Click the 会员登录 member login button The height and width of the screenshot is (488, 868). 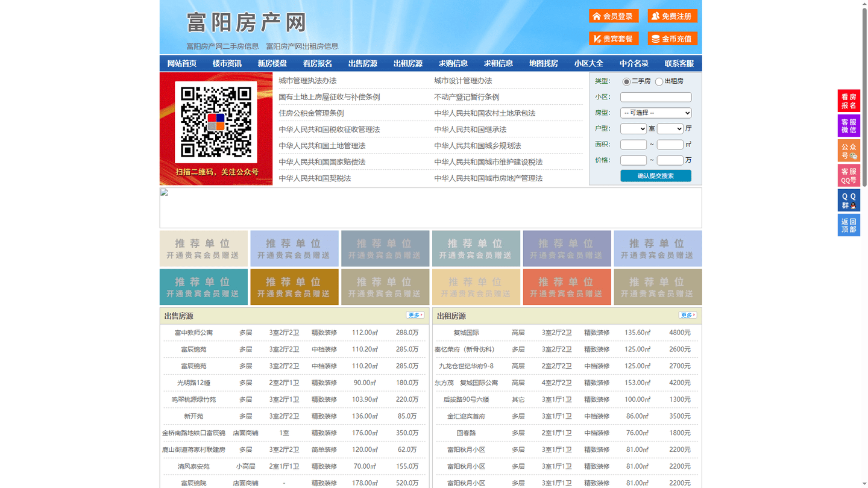pyautogui.click(x=614, y=16)
